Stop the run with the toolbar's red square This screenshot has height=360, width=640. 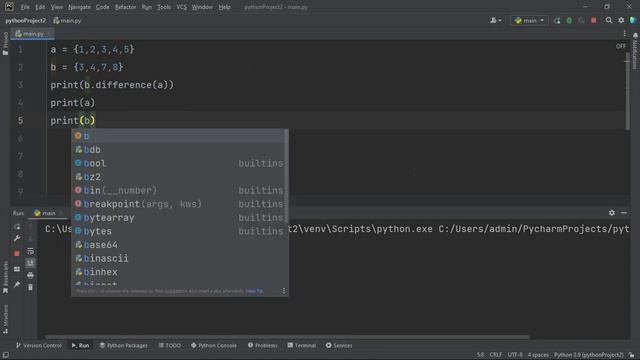(x=593, y=20)
